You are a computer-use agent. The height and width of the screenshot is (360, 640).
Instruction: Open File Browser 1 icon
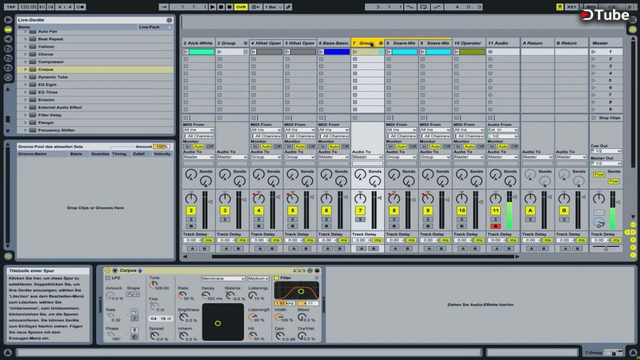(8, 49)
